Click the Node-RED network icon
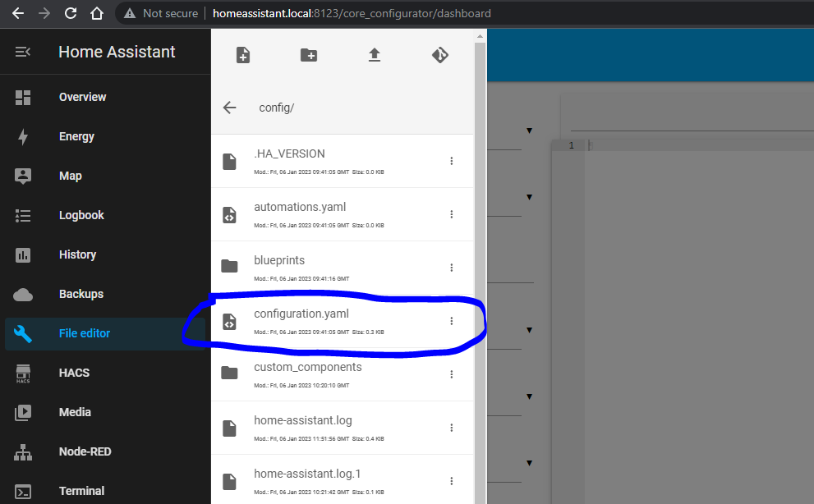Viewport: 814px width, 504px height. click(23, 452)
